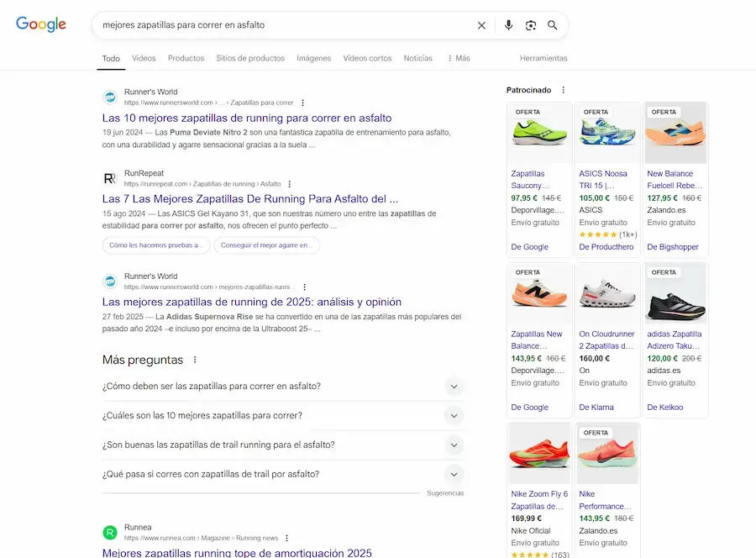Image resolution: width=756 pixels, height=558 pixels.
Task: Open 'Zapatillas Saucony...' product title
Action: 530,180
